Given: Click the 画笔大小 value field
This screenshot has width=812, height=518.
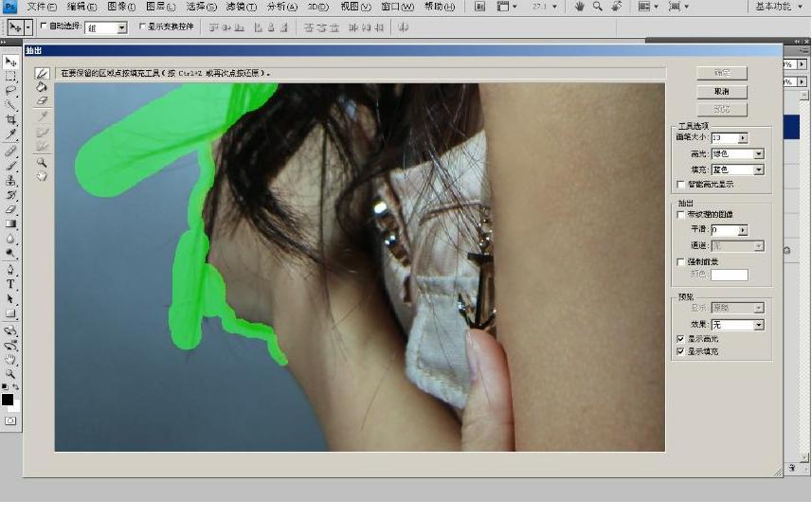Looking at the screenshot, I should pyautogui.click(x=725, y=138).
